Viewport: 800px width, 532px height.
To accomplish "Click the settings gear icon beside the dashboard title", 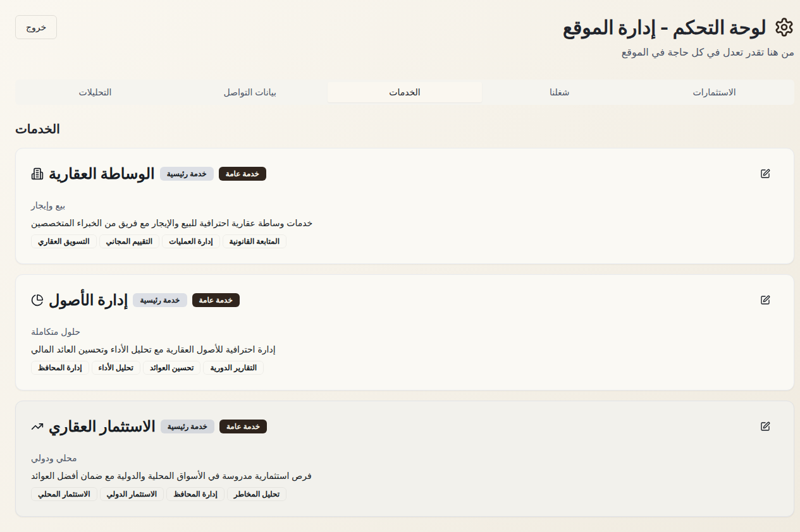I will point(784,28).
